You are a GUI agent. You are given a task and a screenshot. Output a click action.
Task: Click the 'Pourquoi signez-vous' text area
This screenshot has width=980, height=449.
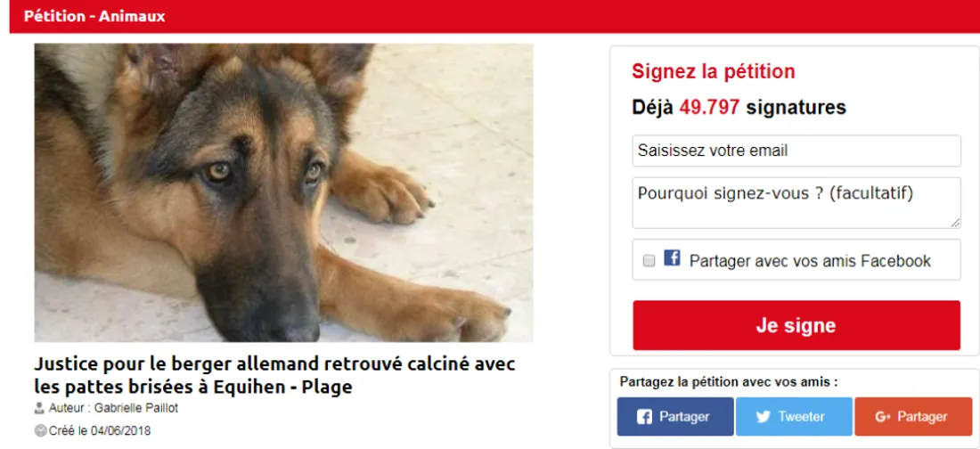[796, 202]
